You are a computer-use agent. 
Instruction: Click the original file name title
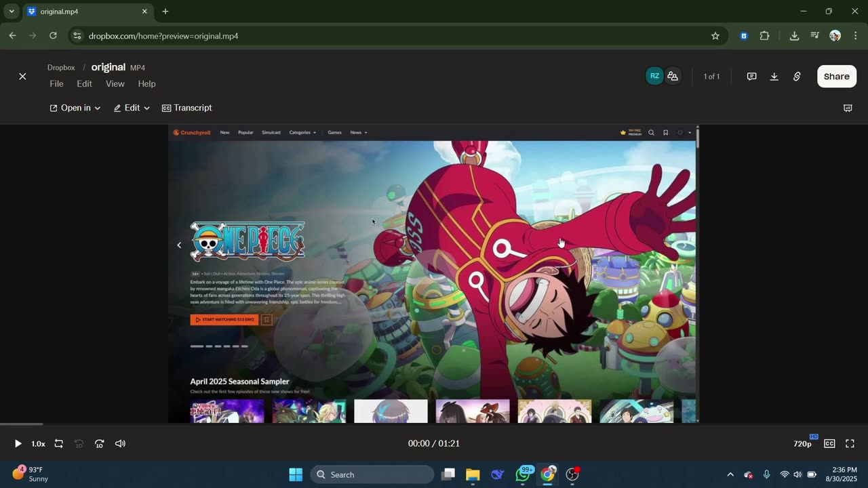(x=108, y=67)
